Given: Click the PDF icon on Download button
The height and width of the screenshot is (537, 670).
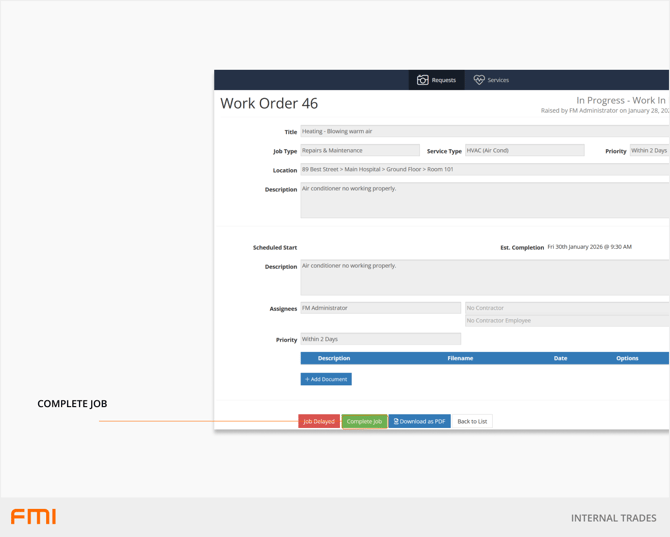Looking at the screenshot, I should 396,421.
